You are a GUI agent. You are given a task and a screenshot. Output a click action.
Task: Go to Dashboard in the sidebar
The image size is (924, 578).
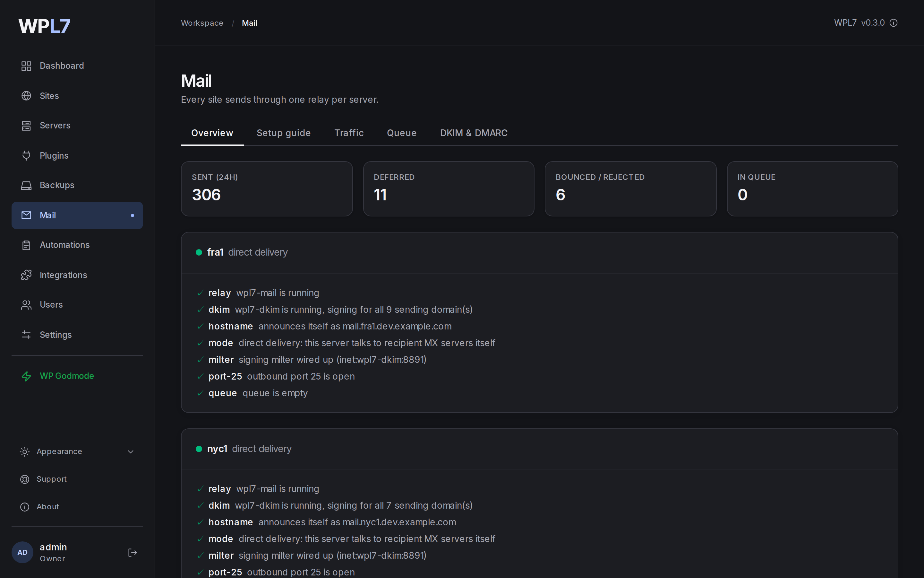point(77,66)
